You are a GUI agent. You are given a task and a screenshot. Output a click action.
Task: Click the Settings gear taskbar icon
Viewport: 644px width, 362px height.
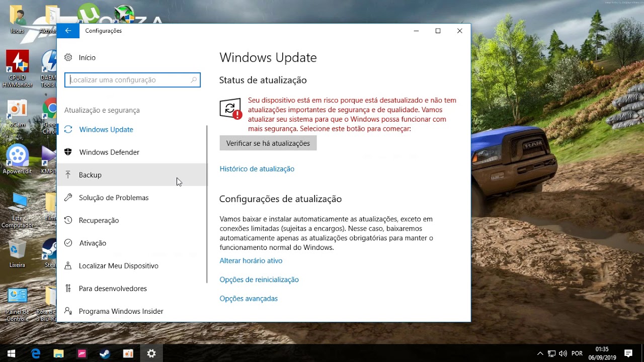(x=151, y=353)
